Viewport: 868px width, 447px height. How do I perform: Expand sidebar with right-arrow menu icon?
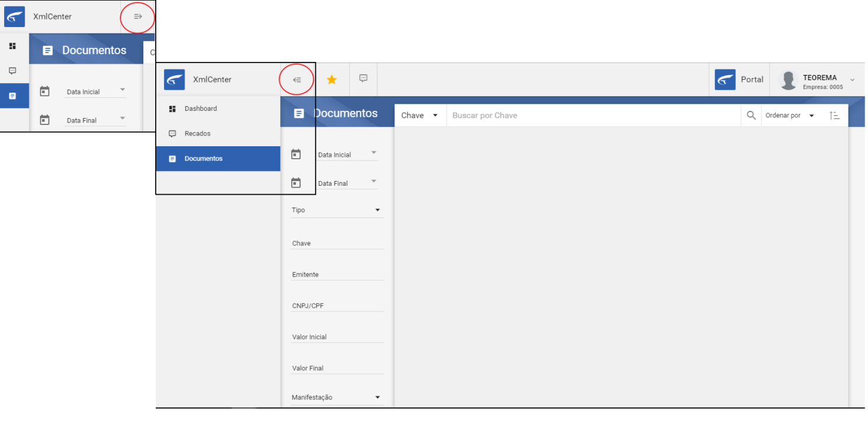point(138,17)
